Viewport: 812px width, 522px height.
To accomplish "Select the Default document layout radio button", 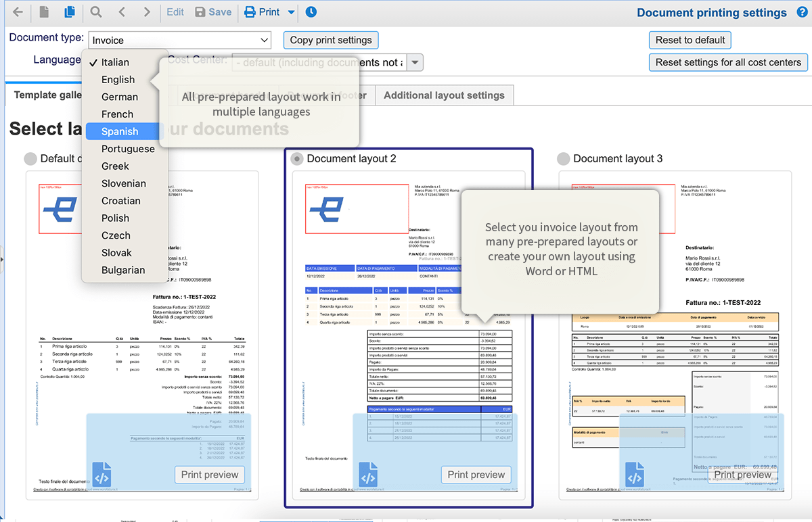I will 30,159.
